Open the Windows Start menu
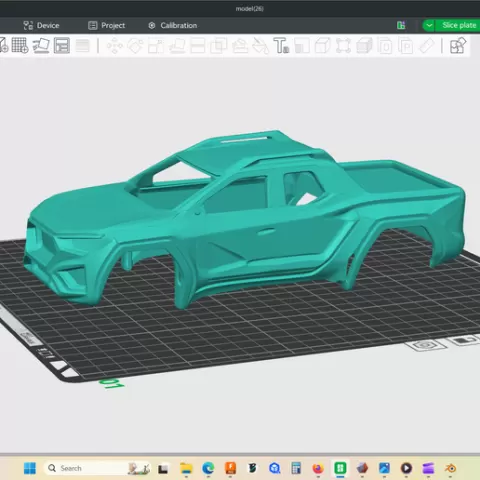Image resolution: width=480 pixels, height=480 pixels. click(x=30, y=468)
